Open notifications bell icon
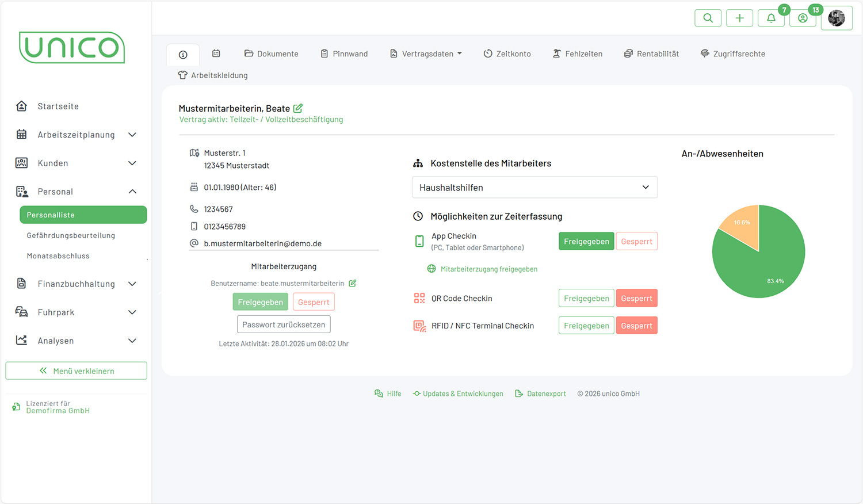 (771, 18)
